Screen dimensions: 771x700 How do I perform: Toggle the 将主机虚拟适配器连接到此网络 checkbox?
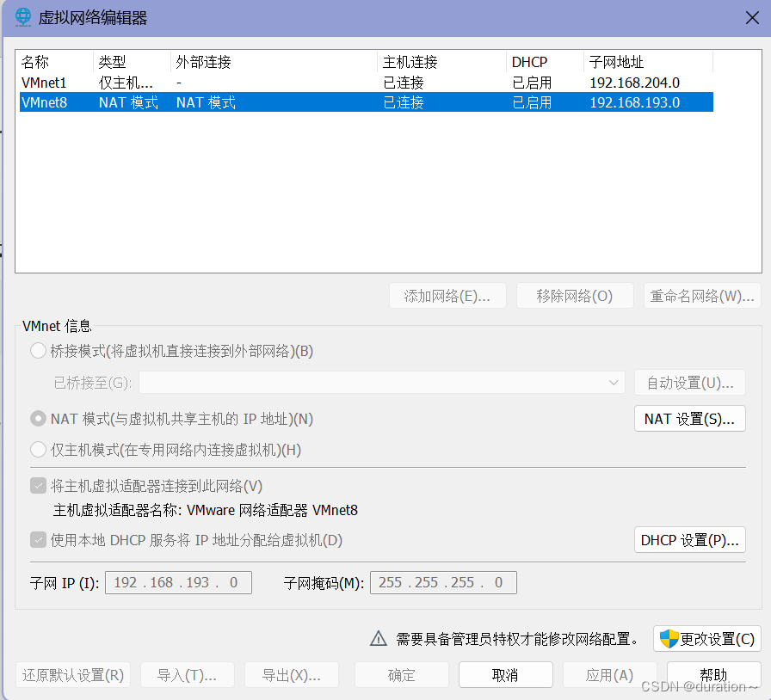38,485
